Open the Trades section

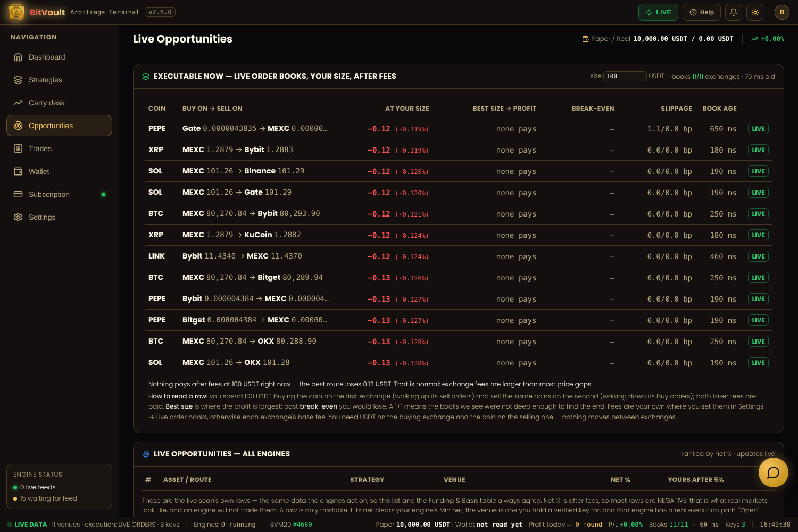[x=59, y=148]
